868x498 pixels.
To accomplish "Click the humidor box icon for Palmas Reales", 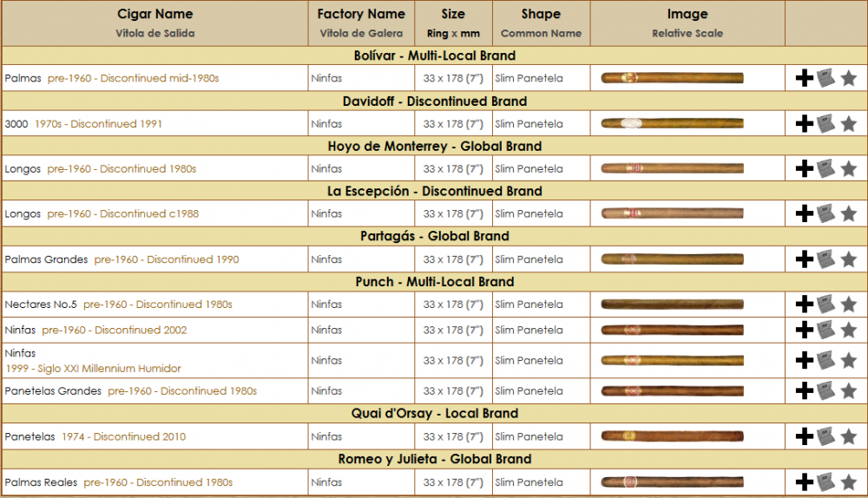I will pos(826,482).
